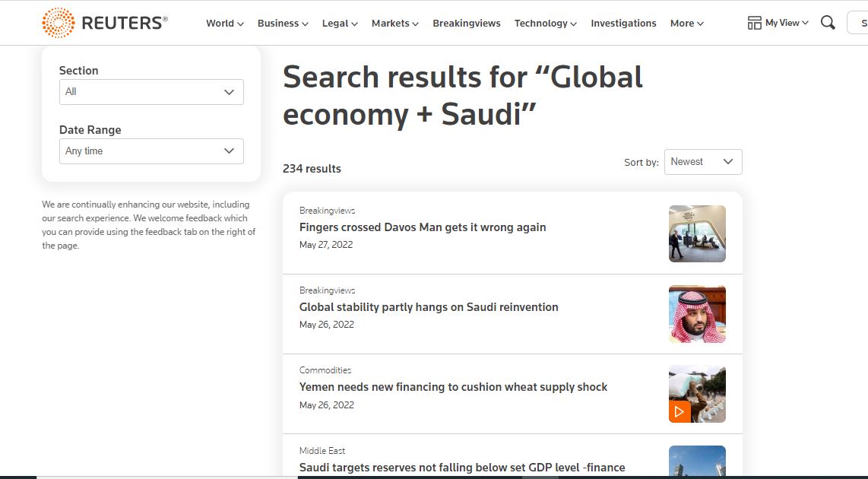Expand the World menu
Image resolution: width=868 pixels, height=479 pixels.
[x=224, y=24]
